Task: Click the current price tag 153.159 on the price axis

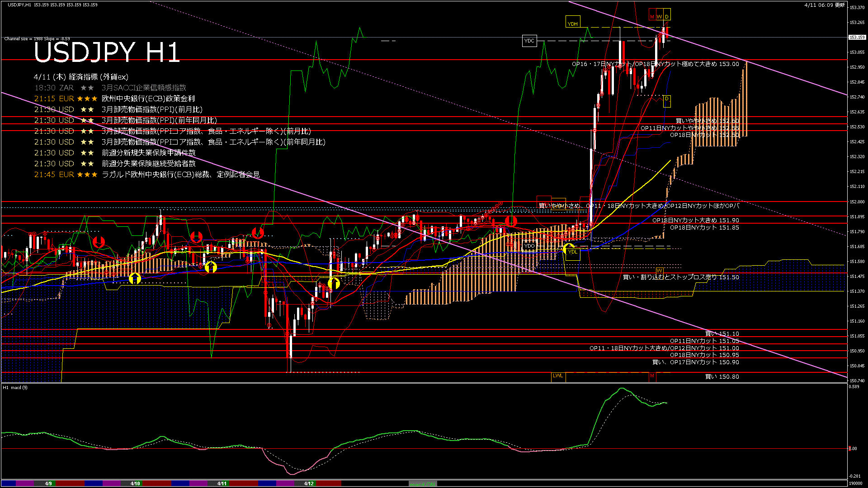Action: tap(857, 38)
